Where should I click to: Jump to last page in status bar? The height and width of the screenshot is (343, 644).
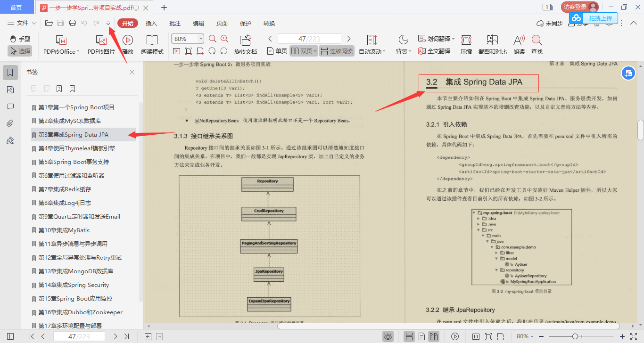[x=126, y=336]
